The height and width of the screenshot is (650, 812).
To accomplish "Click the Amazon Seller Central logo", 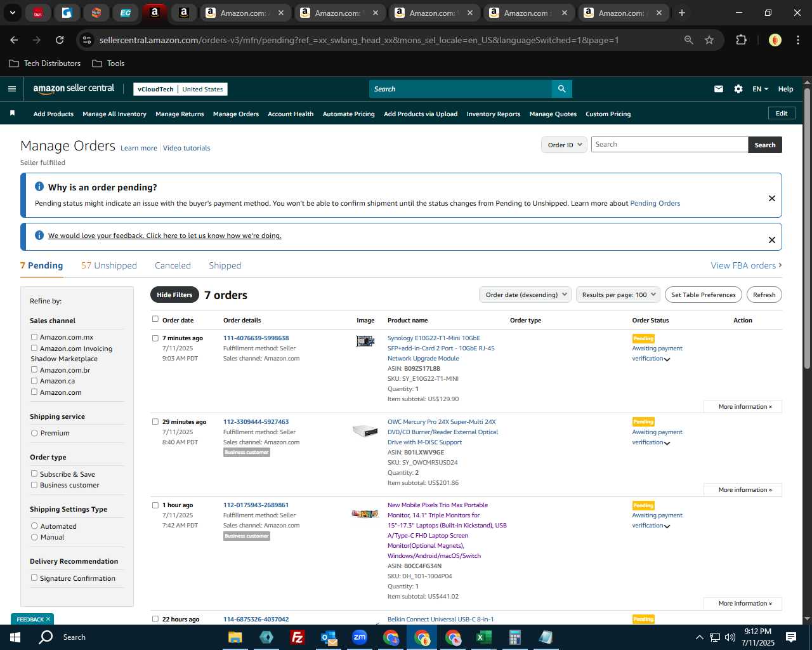I will point(74,89).
